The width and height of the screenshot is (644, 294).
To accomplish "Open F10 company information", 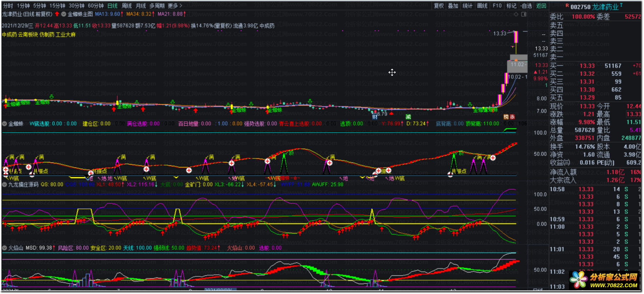I will (497, 6).
